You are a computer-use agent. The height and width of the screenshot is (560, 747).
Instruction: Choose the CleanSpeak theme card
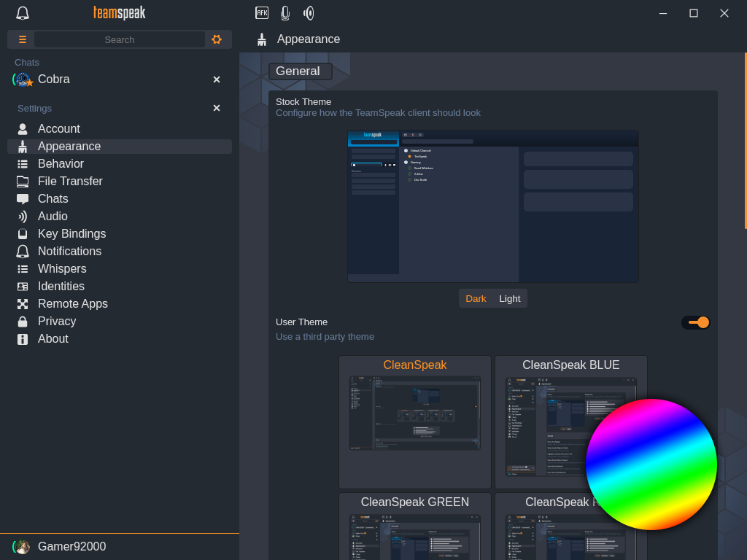pos(414,422)
